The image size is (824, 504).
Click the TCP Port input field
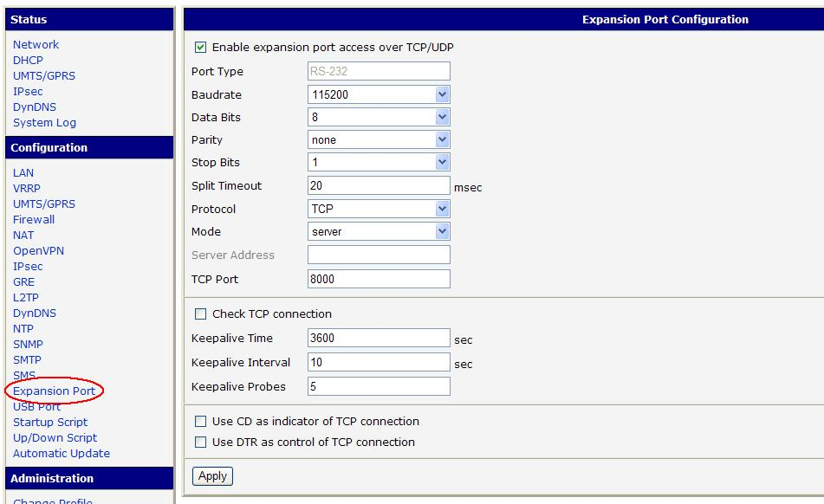point(379,279)
